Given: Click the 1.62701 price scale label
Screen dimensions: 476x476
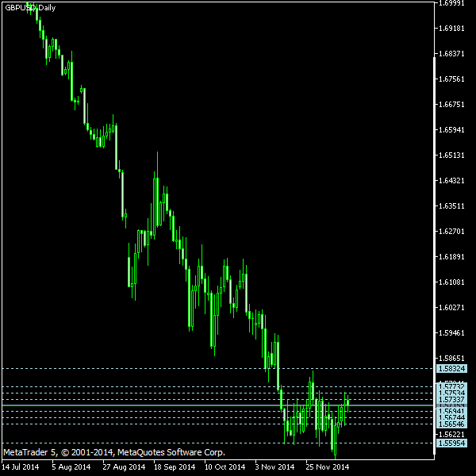Looking at the screenshot, I should (451, 232).
